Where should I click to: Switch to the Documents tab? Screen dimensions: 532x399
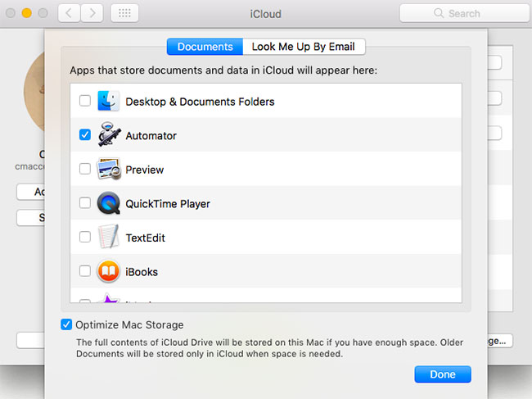205,47
